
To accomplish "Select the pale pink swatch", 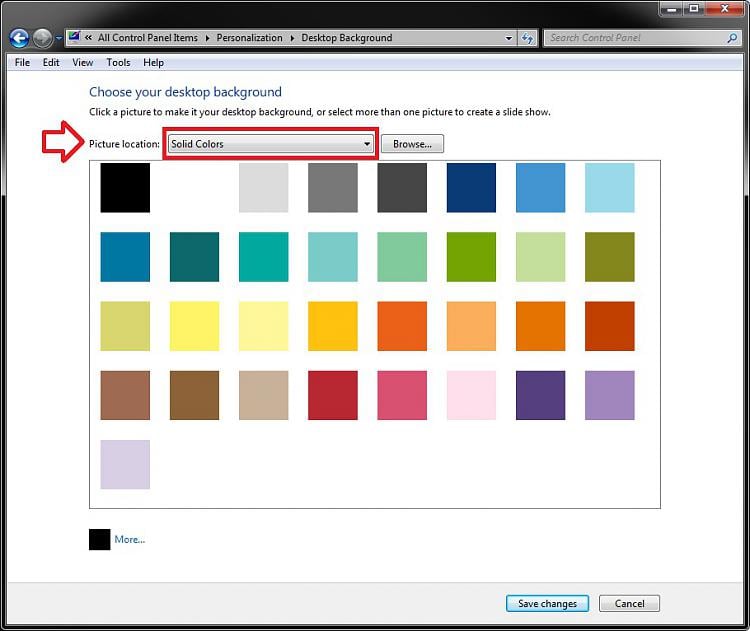I will [471, 395].
